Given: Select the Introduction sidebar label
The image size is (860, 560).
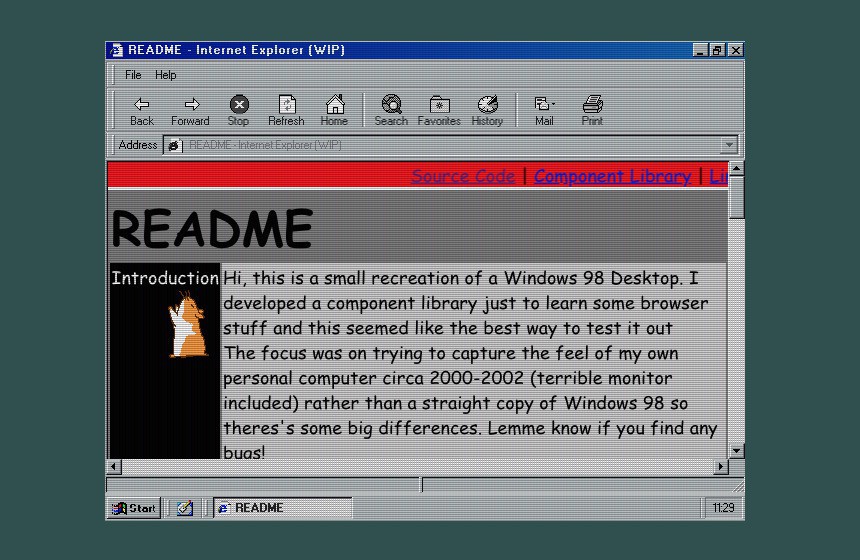Looking at the screenshot, I should coord(165,278).
